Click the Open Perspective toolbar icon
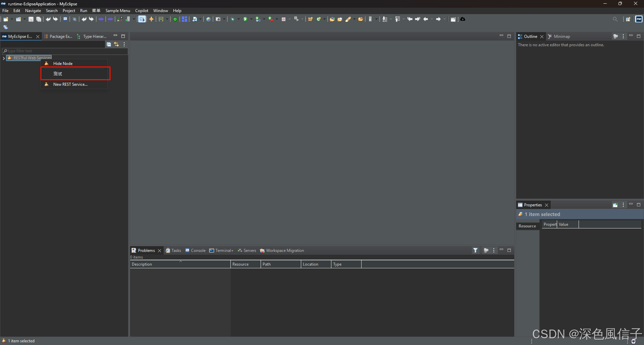644x345 pixels. coord(628,19)
